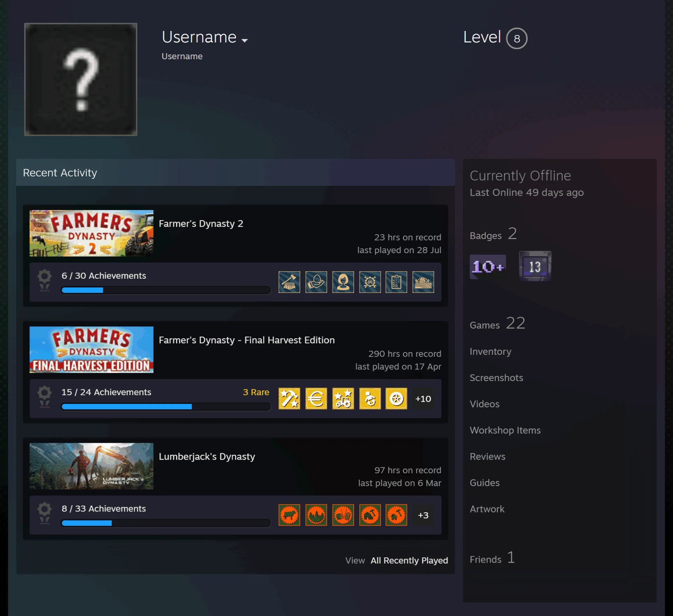Click the orange house with hammer achievement icon
Viewport: 673px width, 616px height.
[x=396, y=515]
